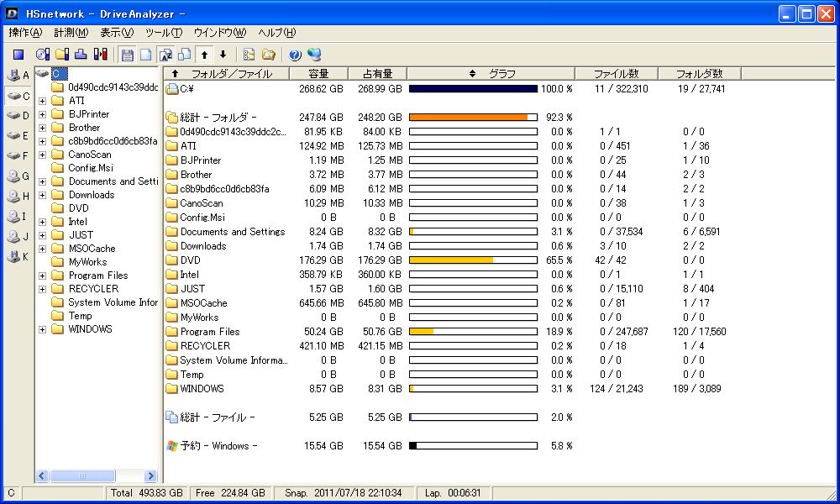Image resolution: width=840 pixels, height=504 pixels.
Task: Select drive J in the drive sidebar
Action: tap(18, 236)
